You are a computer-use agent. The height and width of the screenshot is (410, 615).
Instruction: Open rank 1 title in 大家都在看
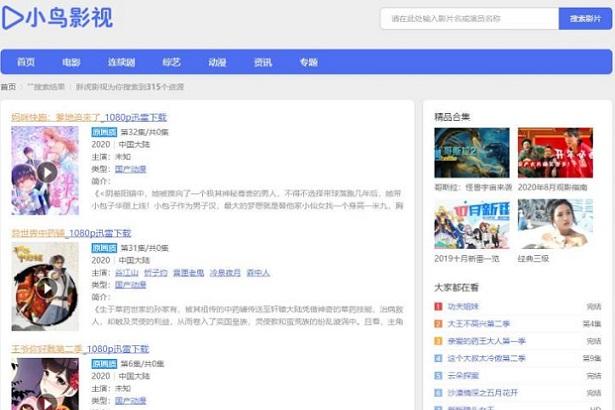463,306
